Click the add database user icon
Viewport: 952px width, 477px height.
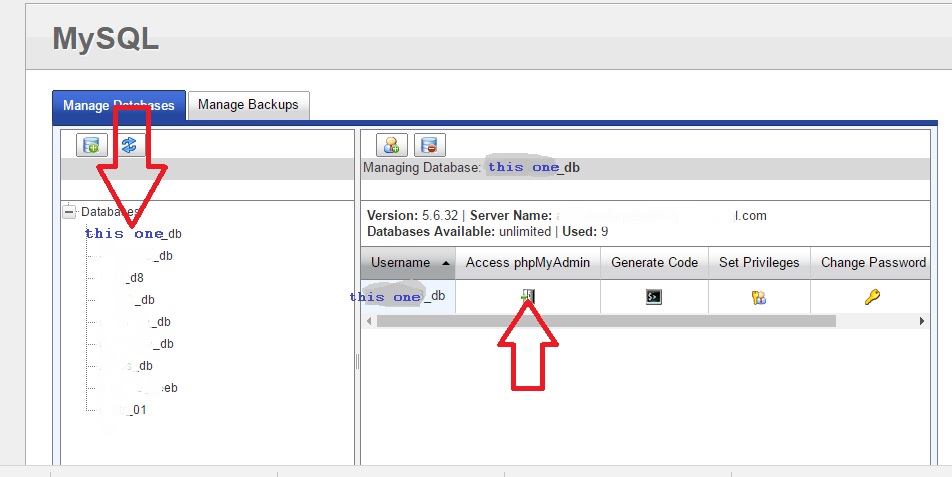[x=392, y=145]
